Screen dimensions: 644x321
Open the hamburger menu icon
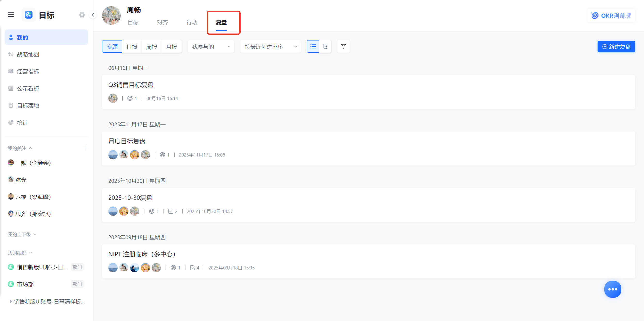click(11, 15)
